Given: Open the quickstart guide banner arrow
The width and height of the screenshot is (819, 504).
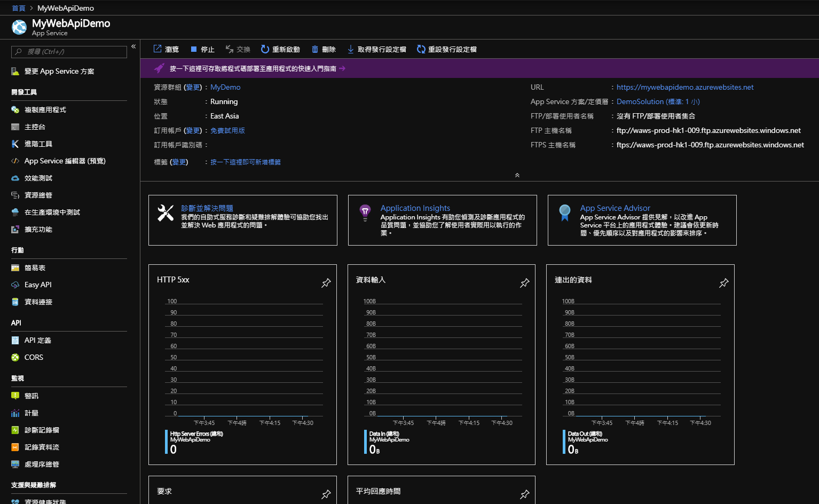Looking at the screenshot, I should point(342,68).
